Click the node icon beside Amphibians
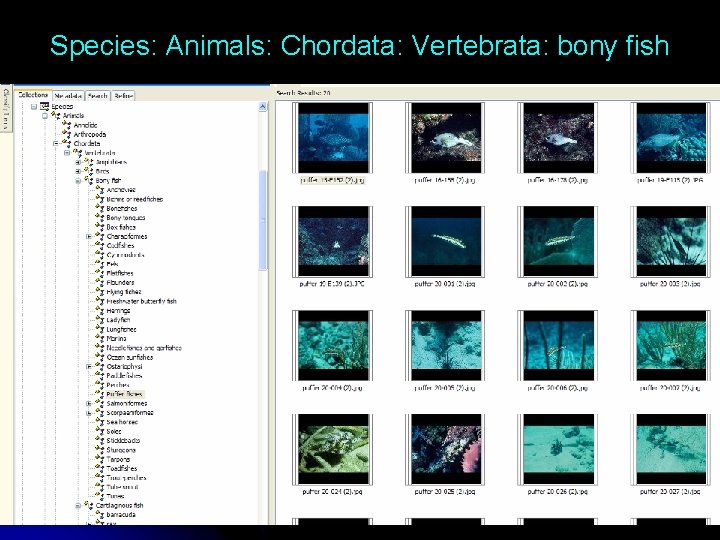Image resolution: width=720 pixels, height=540 pixels. pos(89,161)
